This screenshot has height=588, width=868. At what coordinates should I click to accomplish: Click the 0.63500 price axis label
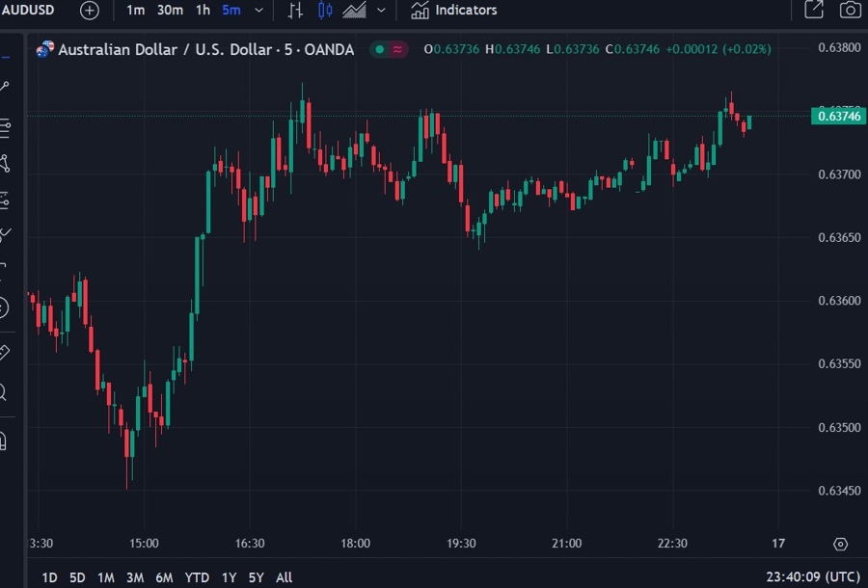840,427
